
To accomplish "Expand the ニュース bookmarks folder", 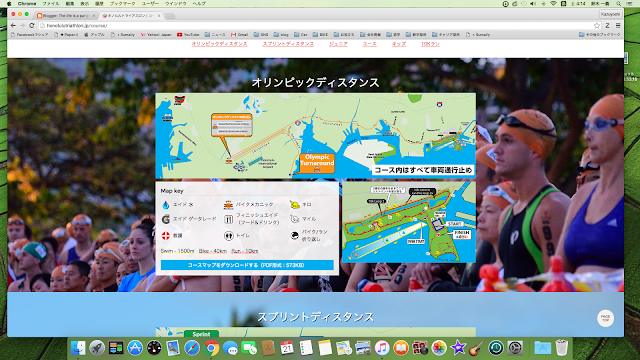I will tap(215, 35).
